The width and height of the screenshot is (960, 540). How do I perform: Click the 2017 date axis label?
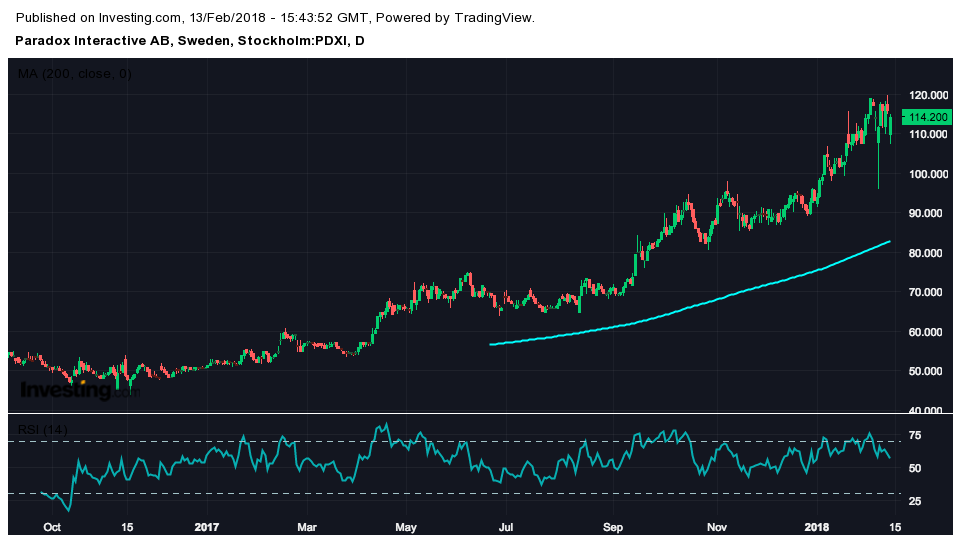click(206, 527)
